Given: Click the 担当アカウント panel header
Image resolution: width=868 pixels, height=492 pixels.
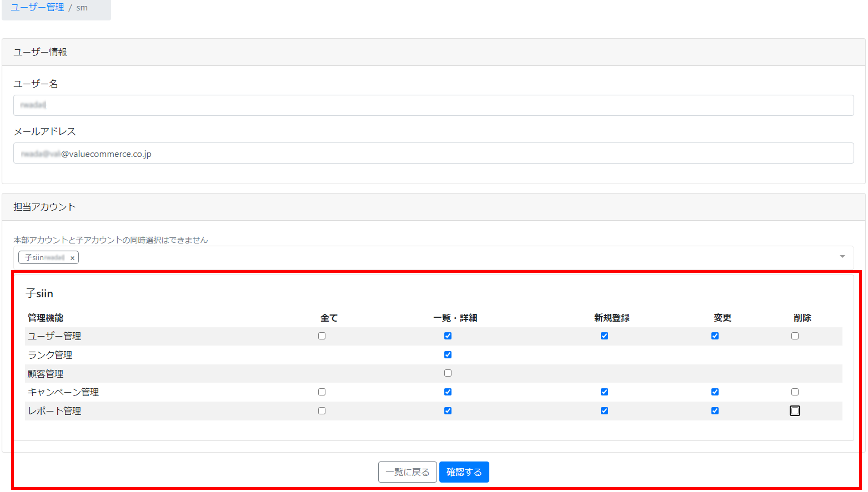Looking at the screenshot, I should (434, 207).
